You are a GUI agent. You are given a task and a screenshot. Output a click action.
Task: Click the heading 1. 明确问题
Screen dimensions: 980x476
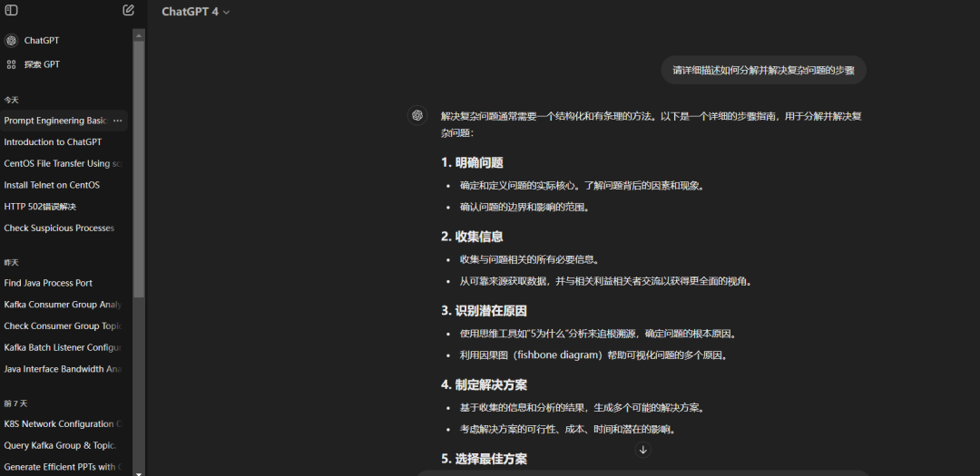point(472,163)
